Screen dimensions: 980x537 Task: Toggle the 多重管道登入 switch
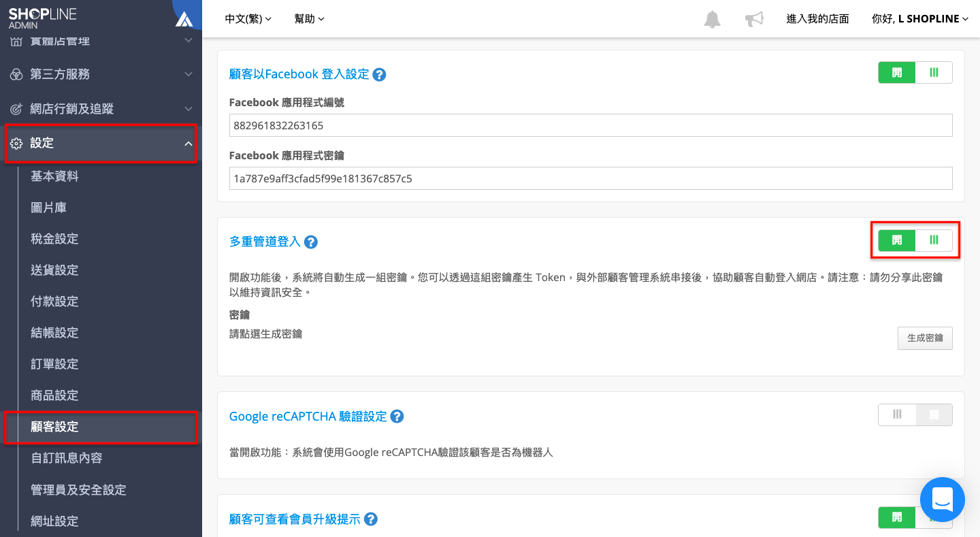point(915,240)
